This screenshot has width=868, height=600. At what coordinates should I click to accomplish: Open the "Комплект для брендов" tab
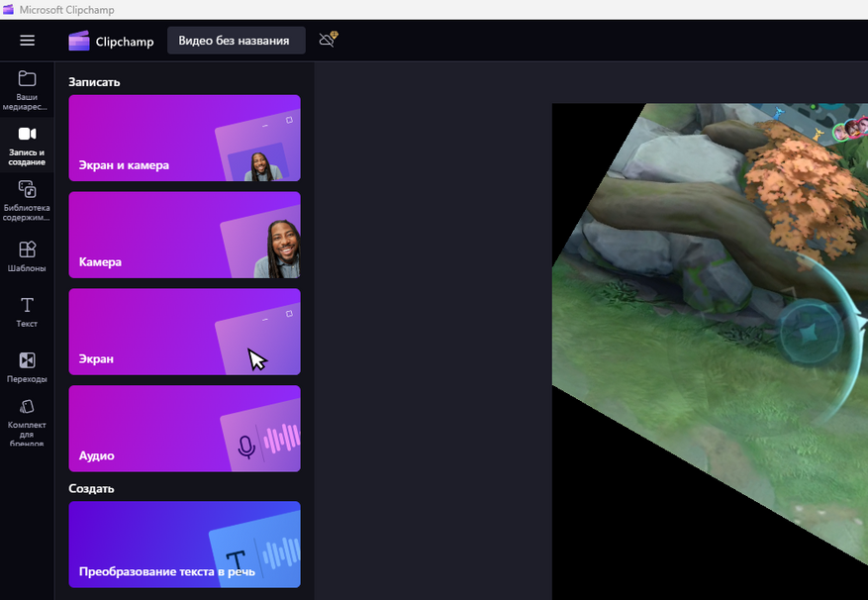pyautogui.click(x=27, y=422)
